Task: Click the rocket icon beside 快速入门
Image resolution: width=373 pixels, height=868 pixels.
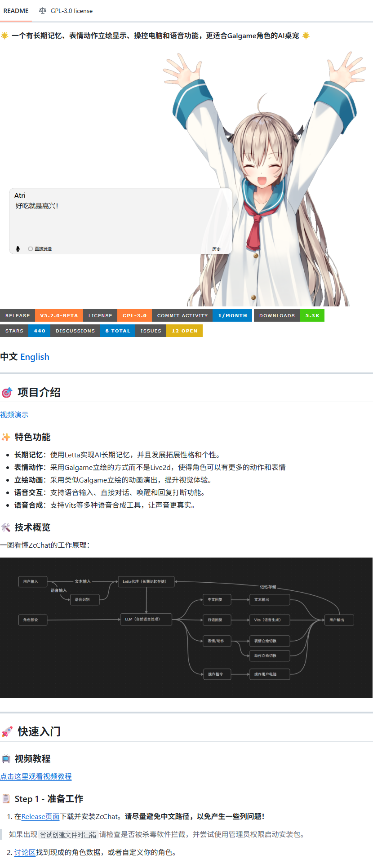Action: [7, 732]
